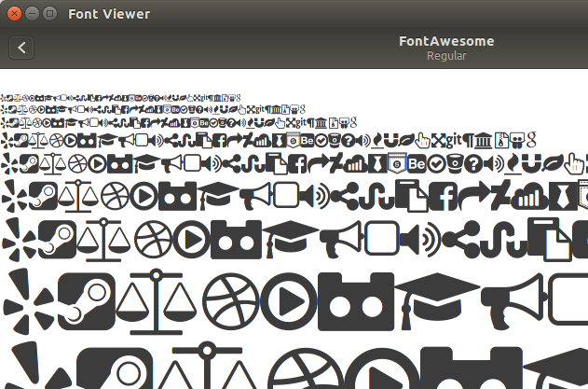This screenshot has width=588, height=389.
Task: Click the FontAwesome font name in the header
Action: (446, 41)
